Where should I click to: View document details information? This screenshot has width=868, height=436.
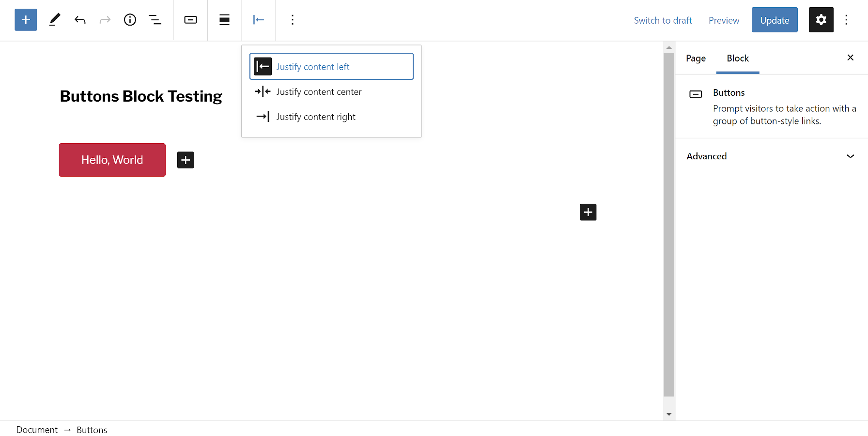[130, 20]
